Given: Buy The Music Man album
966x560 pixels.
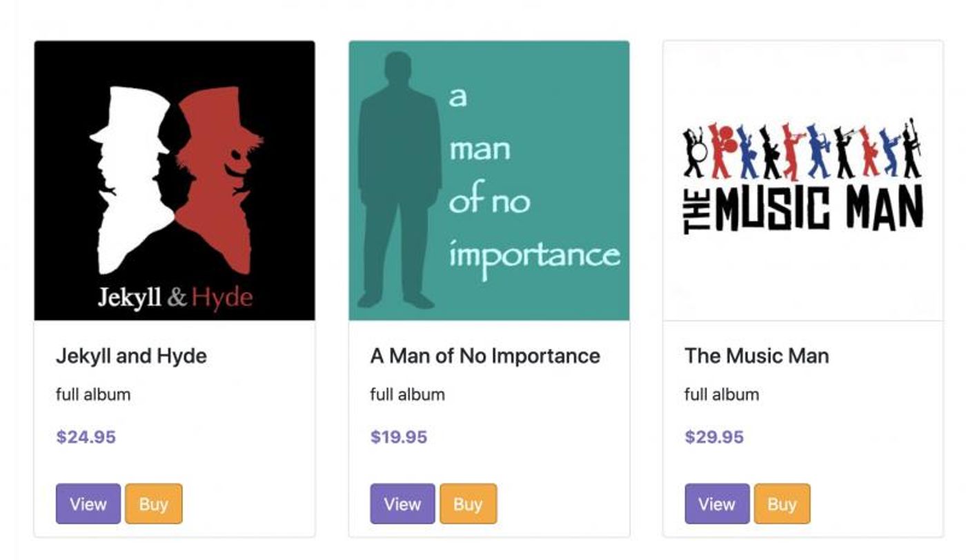Looking at the screenshot, I should tap(782, 503).
